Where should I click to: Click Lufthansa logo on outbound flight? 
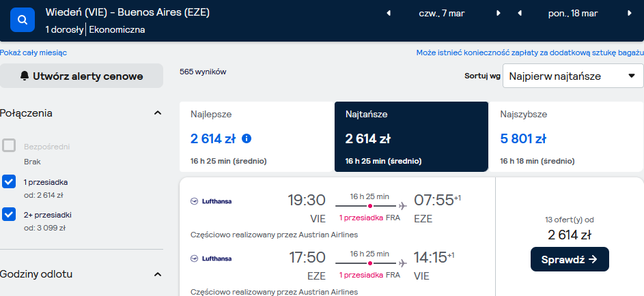coord(211,201)
